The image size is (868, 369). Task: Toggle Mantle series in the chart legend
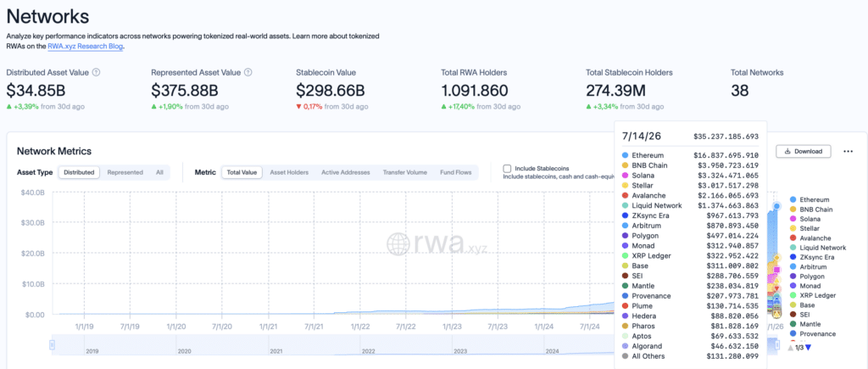pos(805,324)
